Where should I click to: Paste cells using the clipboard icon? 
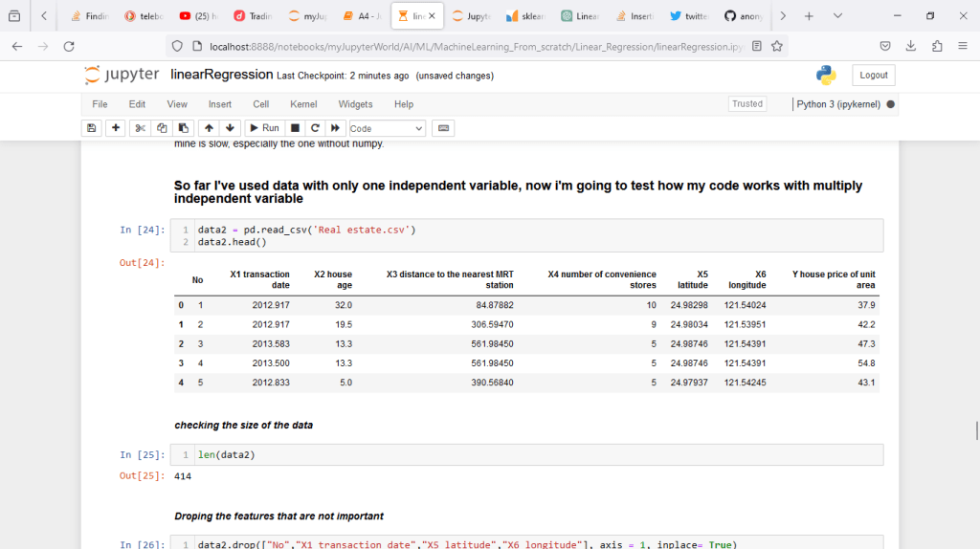pyautogui.click(x=184, y=128)
